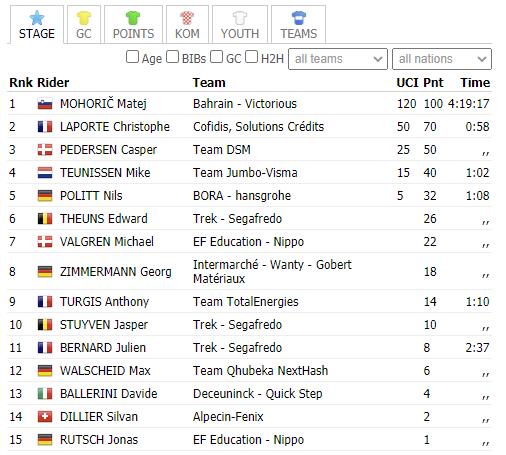506x455 pixels.
Task: Open the all teams dropdown
Action: point(338,59)
